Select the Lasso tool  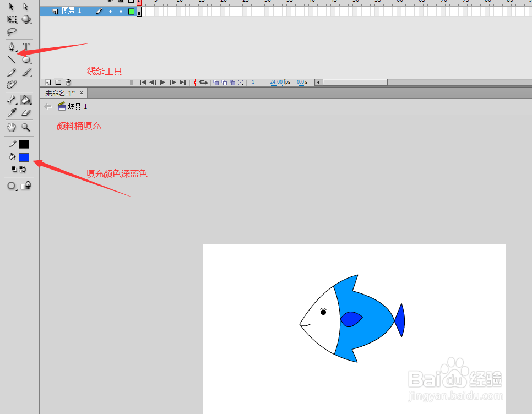tap(11, 31)
